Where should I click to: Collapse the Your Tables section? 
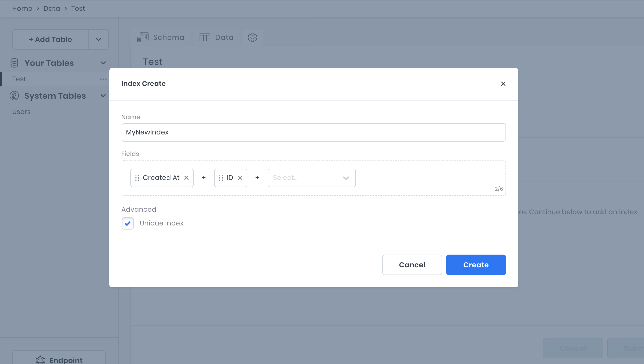pos(103,63)
